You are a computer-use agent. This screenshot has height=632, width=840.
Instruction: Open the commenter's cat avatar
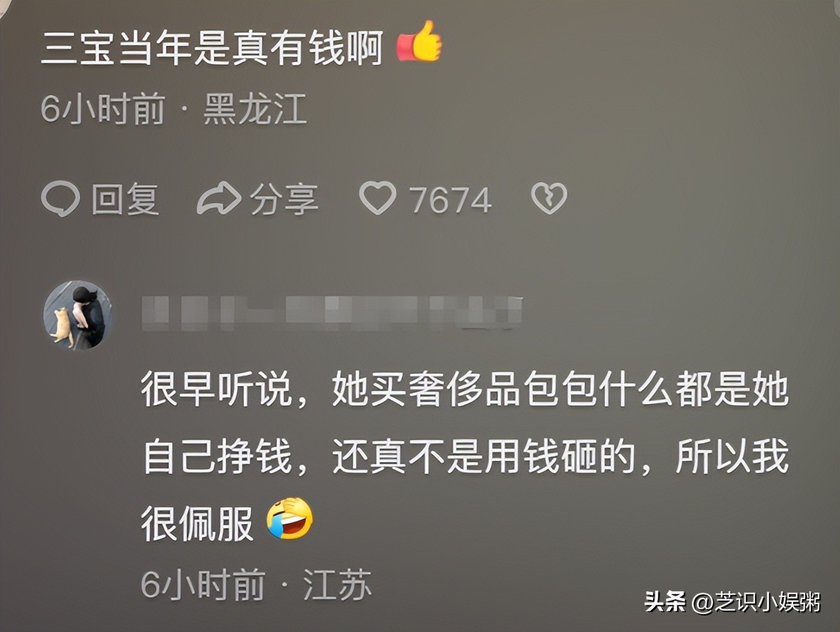(x=77, y=315)
